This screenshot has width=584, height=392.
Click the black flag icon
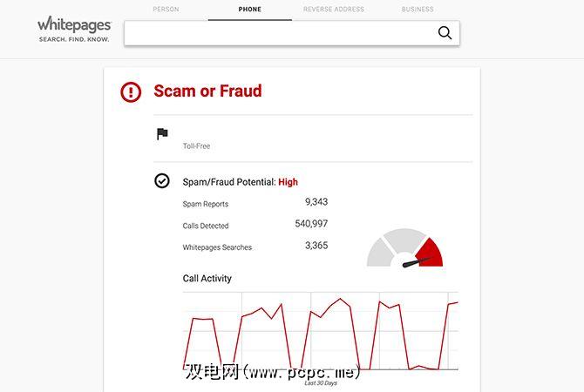click(162, 134)
